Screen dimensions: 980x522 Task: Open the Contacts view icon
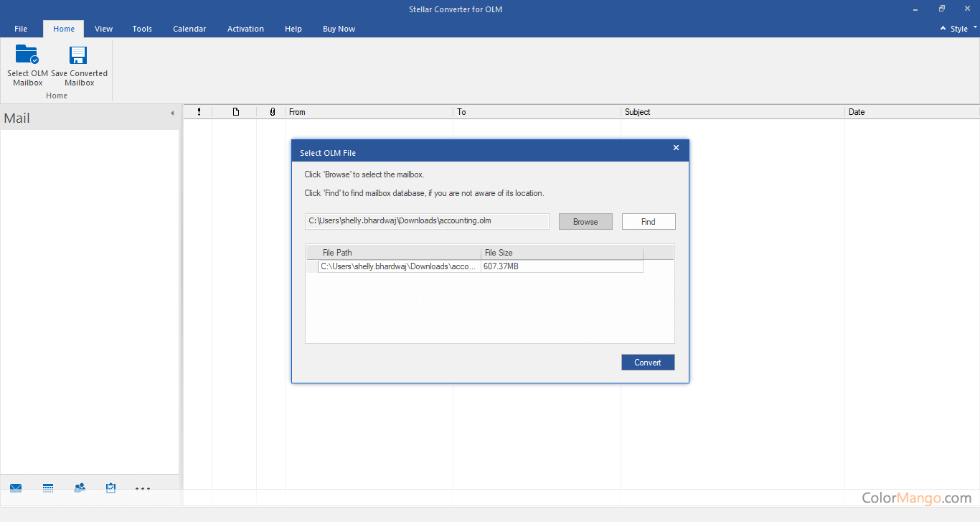click(80, 488)
